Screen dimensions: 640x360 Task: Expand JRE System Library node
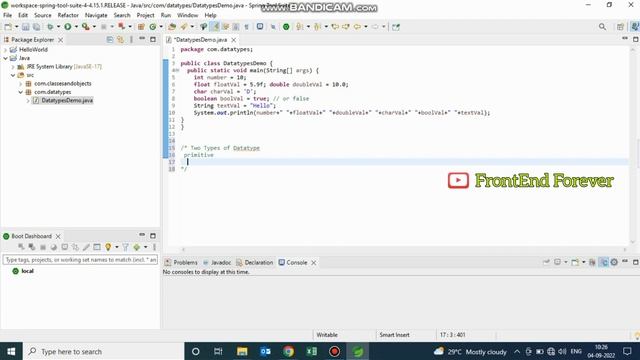point(13,67)
